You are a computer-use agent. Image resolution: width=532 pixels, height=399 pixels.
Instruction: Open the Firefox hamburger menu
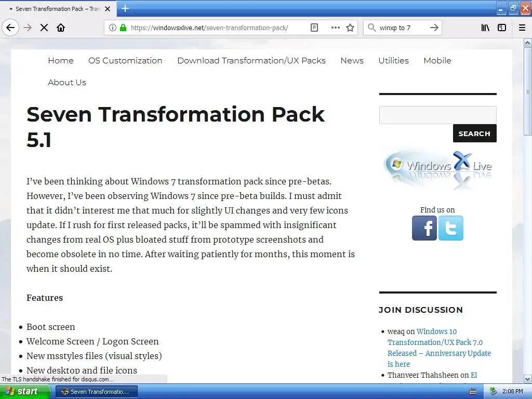(x=522, y=28)
